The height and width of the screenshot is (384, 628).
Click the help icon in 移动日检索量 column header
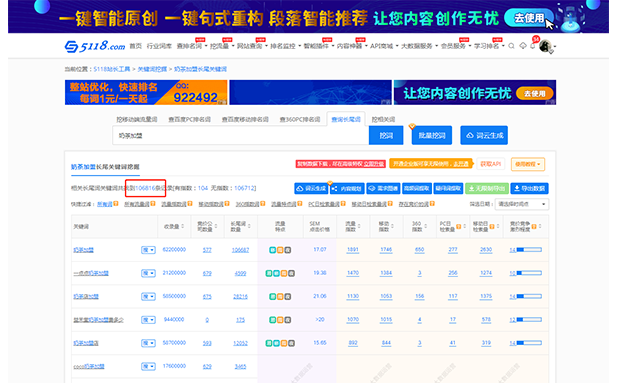[492, 227]
